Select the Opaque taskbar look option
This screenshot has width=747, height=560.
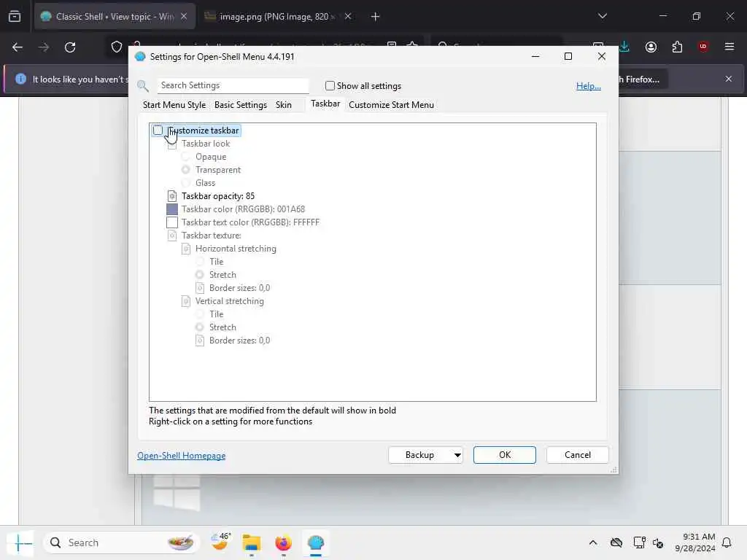186,157
